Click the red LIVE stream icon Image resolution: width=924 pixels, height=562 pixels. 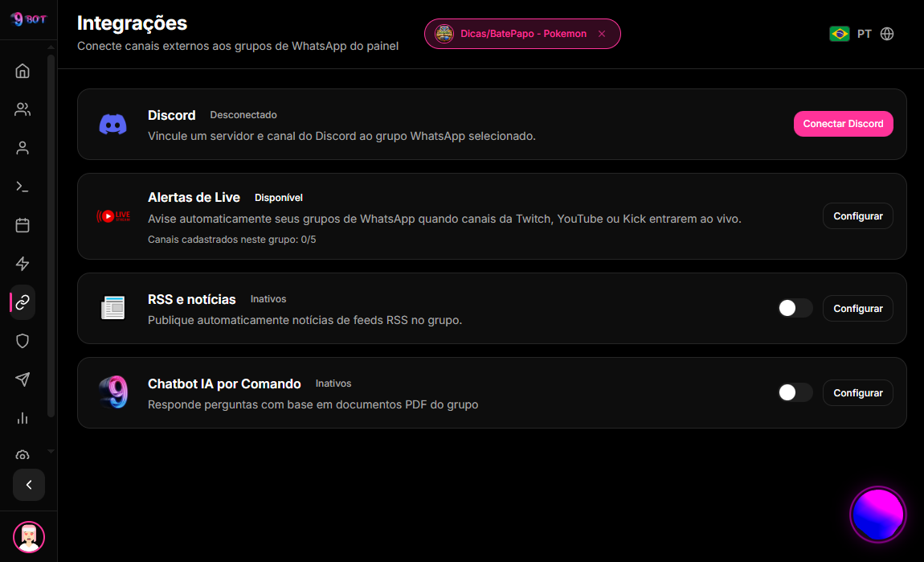[x=113, y=215]
